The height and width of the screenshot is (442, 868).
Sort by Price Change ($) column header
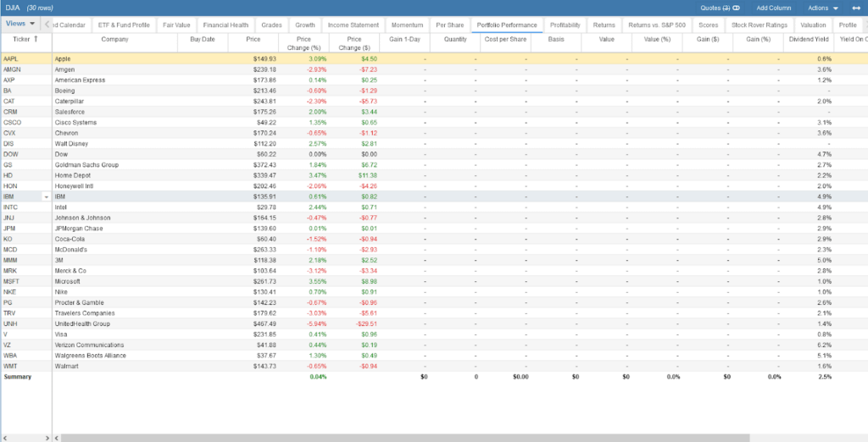click(x=354, y=43)
